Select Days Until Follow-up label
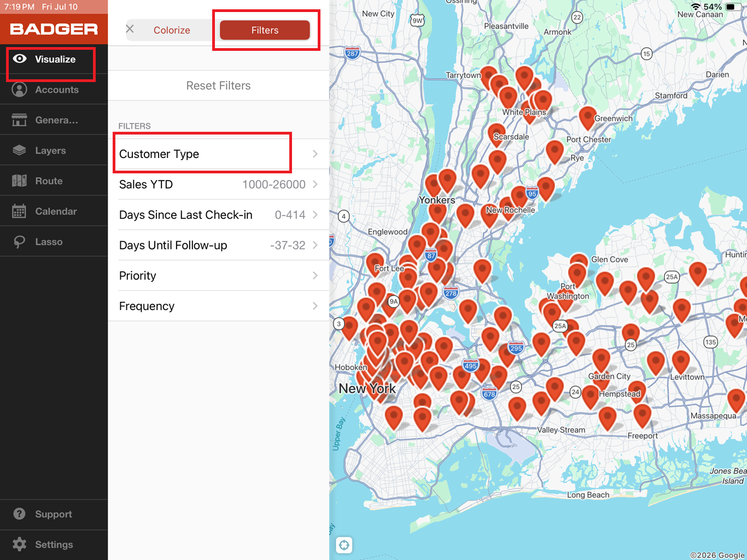 173,245
